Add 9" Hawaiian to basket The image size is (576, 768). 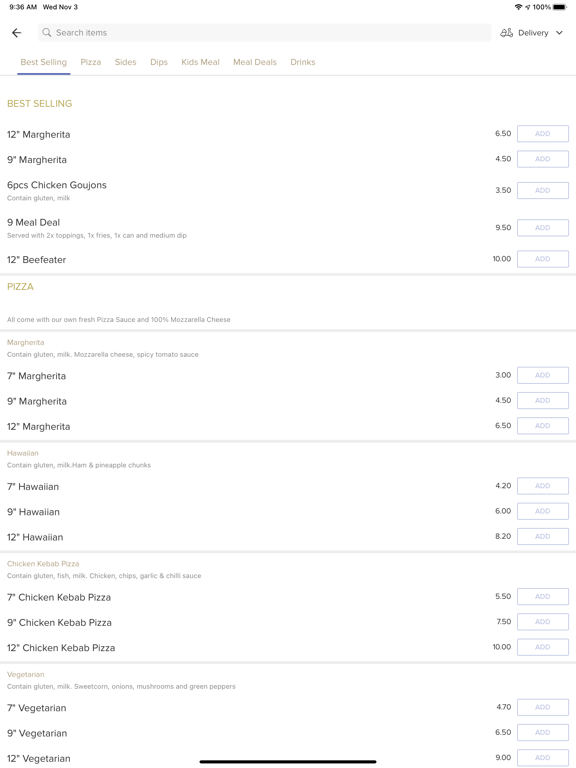coord(543,511)
